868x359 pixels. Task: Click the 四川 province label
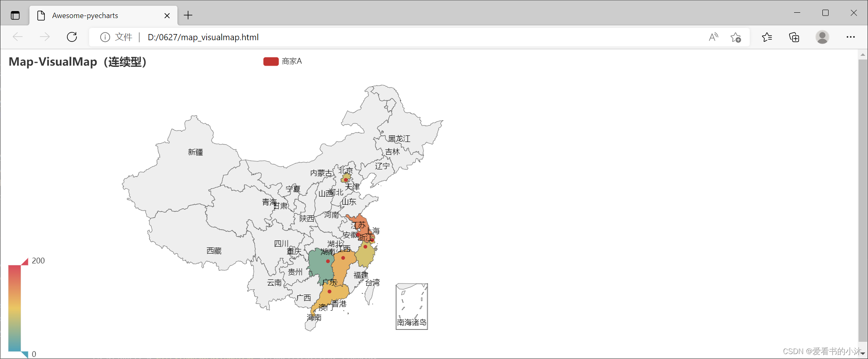281,244
